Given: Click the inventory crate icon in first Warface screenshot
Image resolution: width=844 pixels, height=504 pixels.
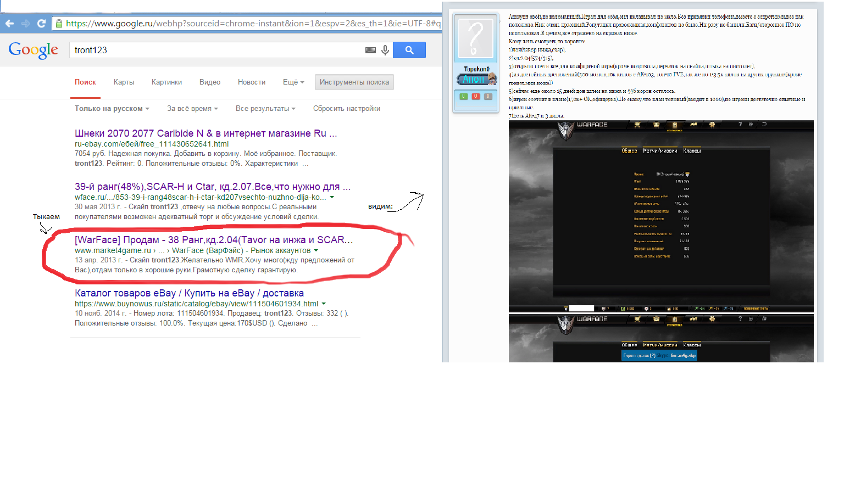Looking at the screenshot, I should click(x=656, y=125).
